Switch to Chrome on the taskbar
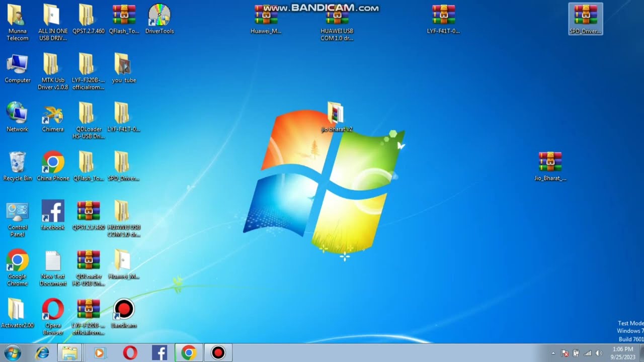Viewport: 644px width, 362px height. tap(189, 353)
